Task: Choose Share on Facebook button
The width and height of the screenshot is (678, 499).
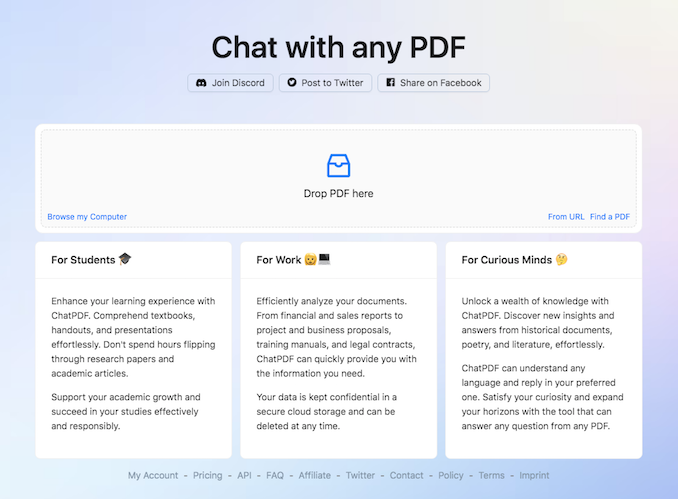Action: pos(433,83)
